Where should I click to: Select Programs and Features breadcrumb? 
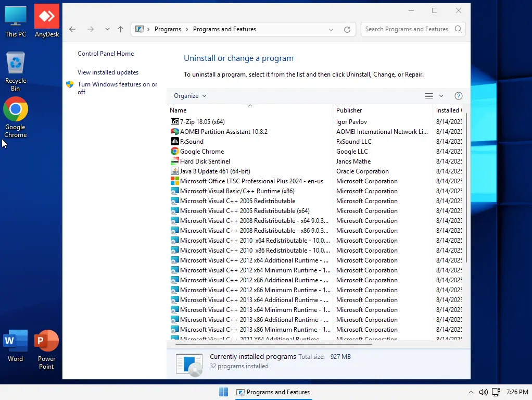click(224, 29)
